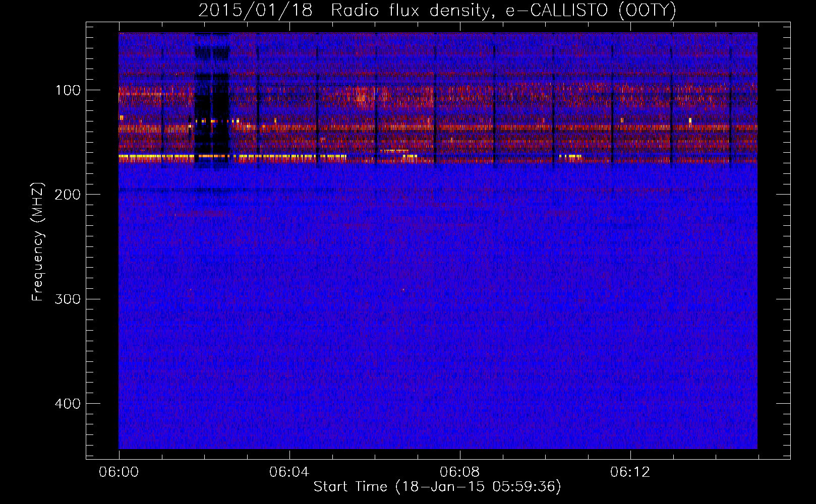This screenshot has height=504, width=816.
Task: Select the 'Frequency (MHZ)' axis label
Action: pyautogui.click(x=38, y=242)
